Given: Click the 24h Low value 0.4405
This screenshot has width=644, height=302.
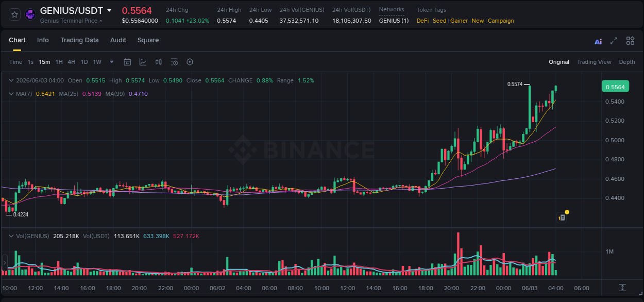Looking at the screenshot, I should click(259, 21).
